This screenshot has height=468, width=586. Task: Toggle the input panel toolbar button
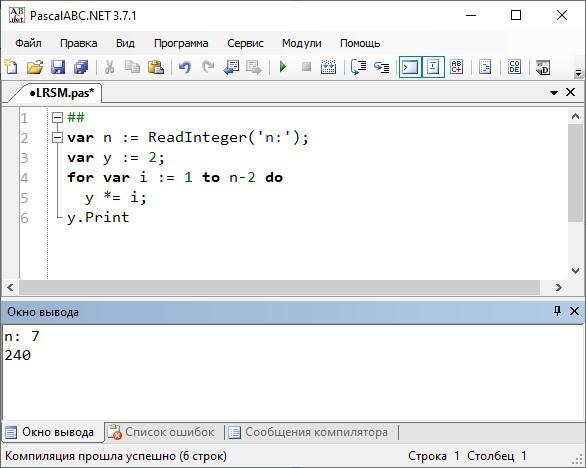[x=433, y=67]
